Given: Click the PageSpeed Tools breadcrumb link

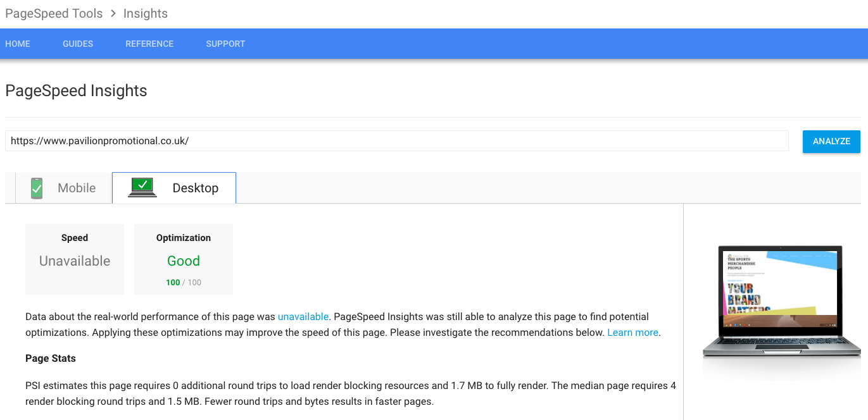Looking at the screenshot, I should coord(54,13).
